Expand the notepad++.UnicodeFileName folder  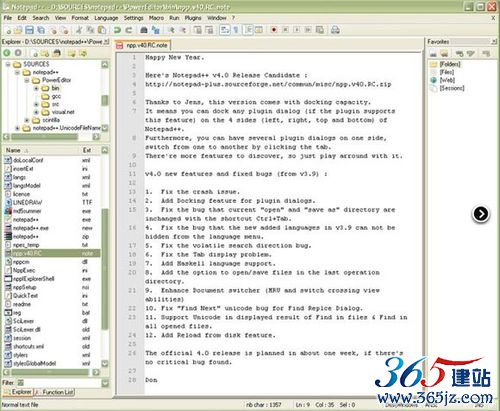[17, 128]
